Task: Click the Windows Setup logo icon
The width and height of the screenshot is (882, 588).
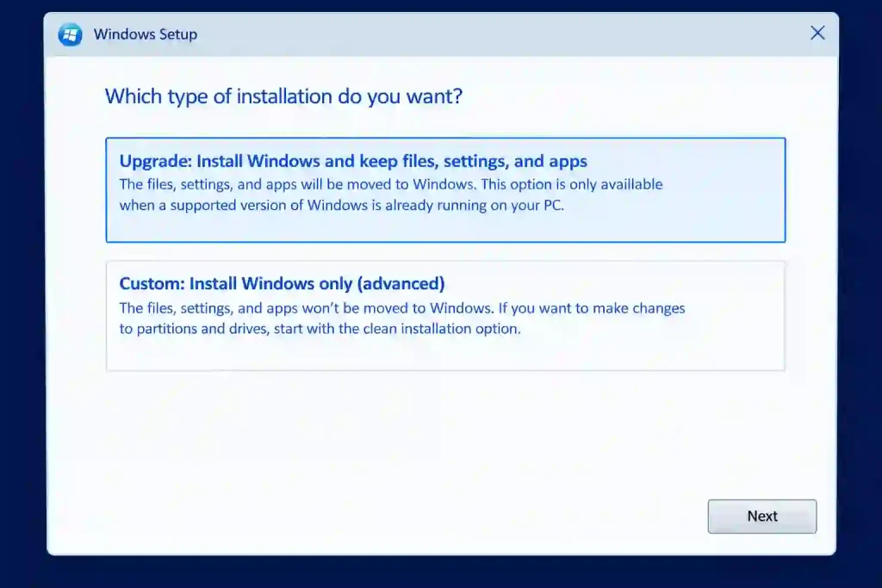Action: click(71, 34)
